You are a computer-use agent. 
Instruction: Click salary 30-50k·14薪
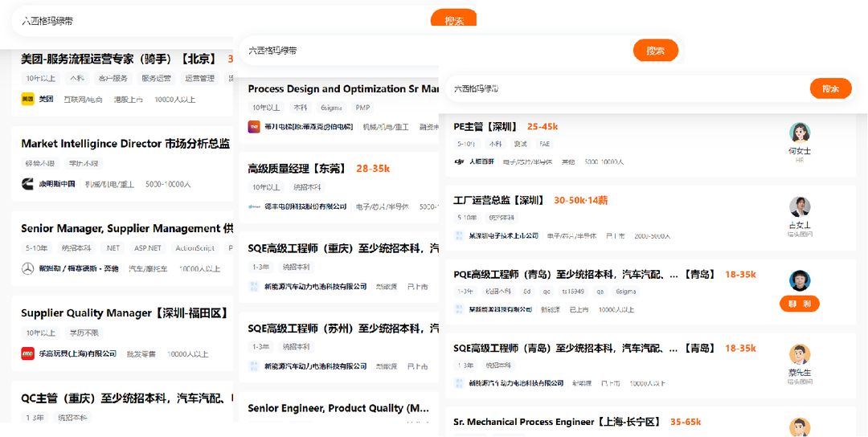click(581, 200)
